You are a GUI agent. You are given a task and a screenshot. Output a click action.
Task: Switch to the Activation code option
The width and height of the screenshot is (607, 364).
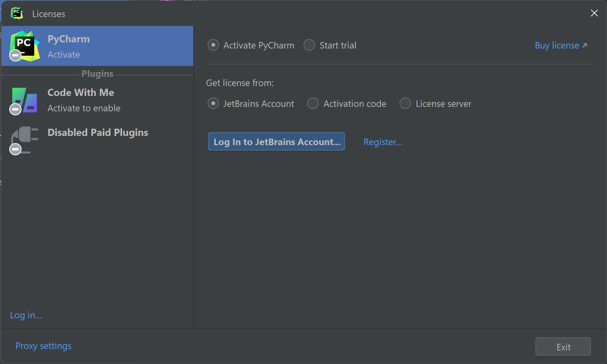313,103
